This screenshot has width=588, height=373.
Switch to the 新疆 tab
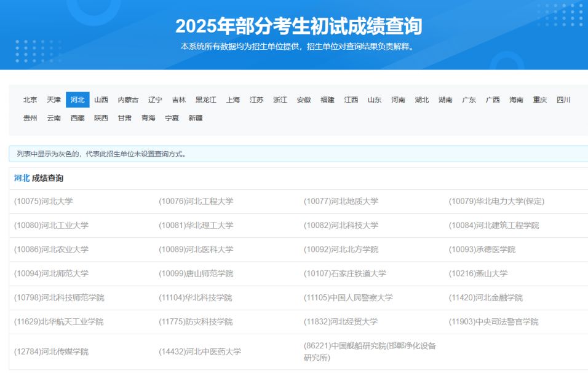click(x=196, y=118)
